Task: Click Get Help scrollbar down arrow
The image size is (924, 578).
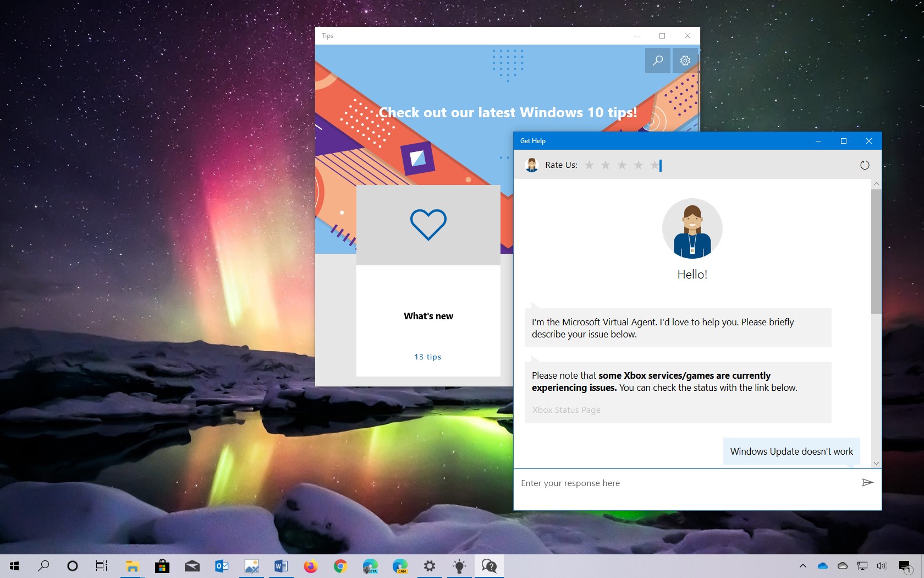Action: 876,463
